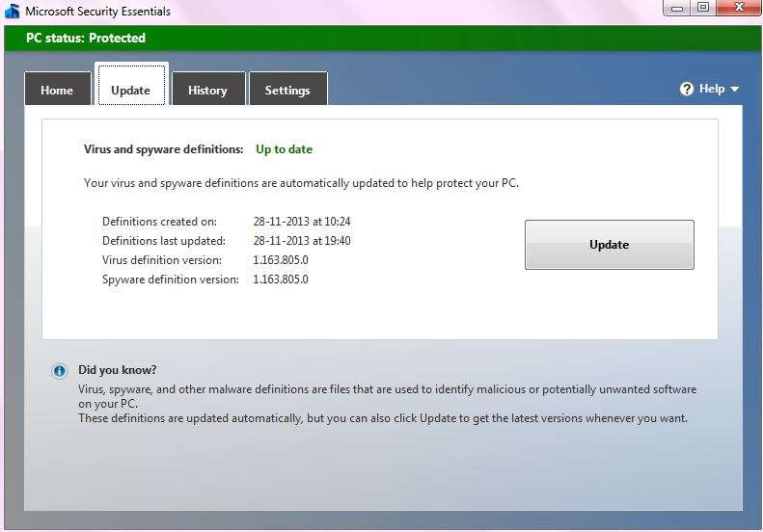Click the window title 'Microsoft Security Essentials'

97,12
